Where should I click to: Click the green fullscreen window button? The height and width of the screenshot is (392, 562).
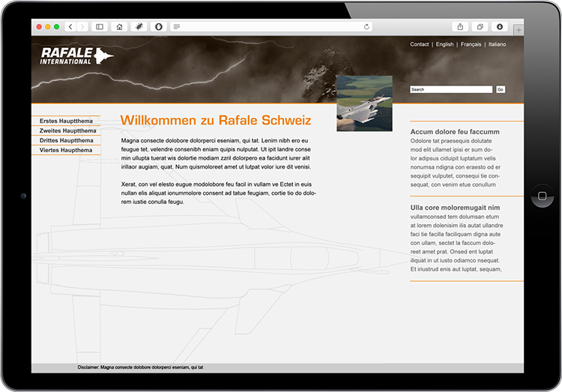pyautogui.click(x=56, y=26)
